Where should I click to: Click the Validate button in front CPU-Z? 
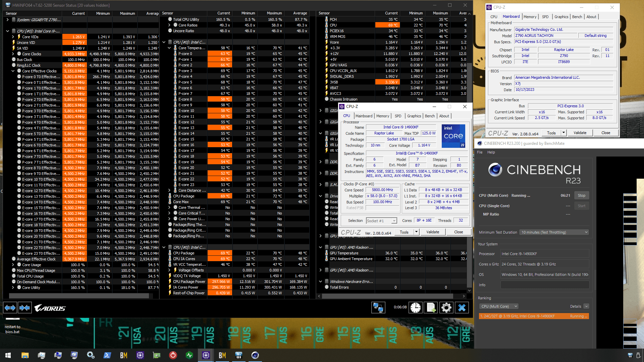pyautogui.click(x=432, y=232)
